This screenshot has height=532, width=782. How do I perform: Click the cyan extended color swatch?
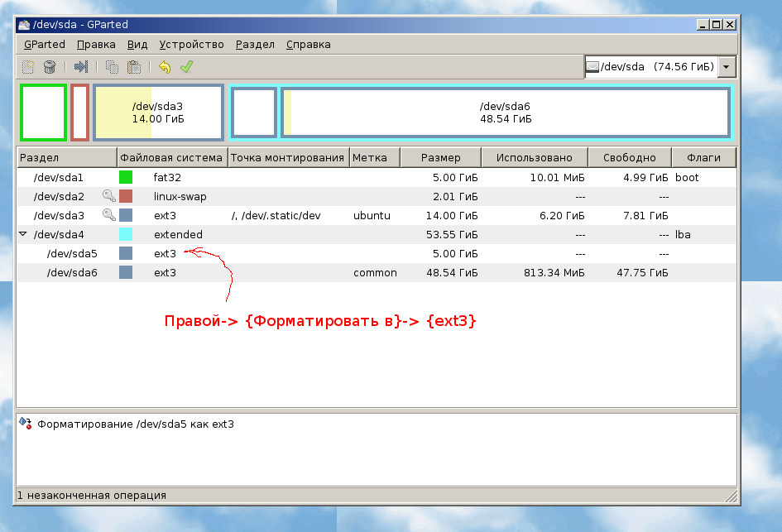click(126, 234)
